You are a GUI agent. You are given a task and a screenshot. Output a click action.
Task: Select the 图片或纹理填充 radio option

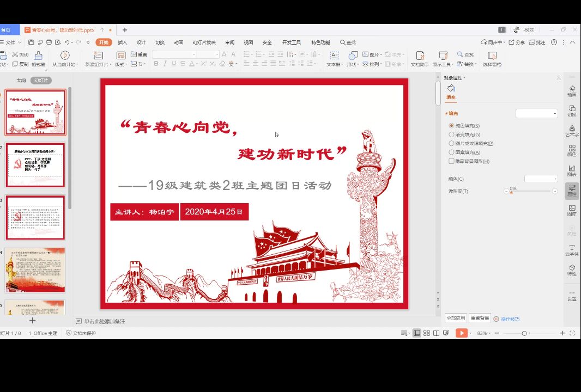click(451, 143)
